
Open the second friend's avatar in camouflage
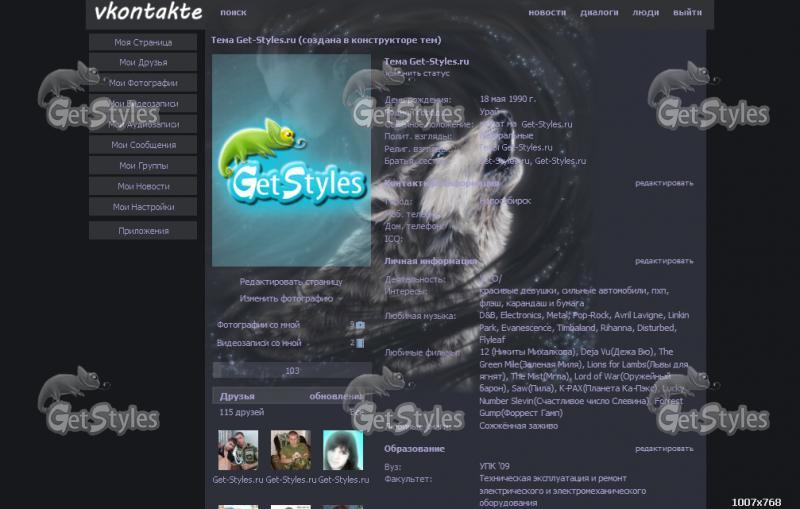click(x=290, y=450)
